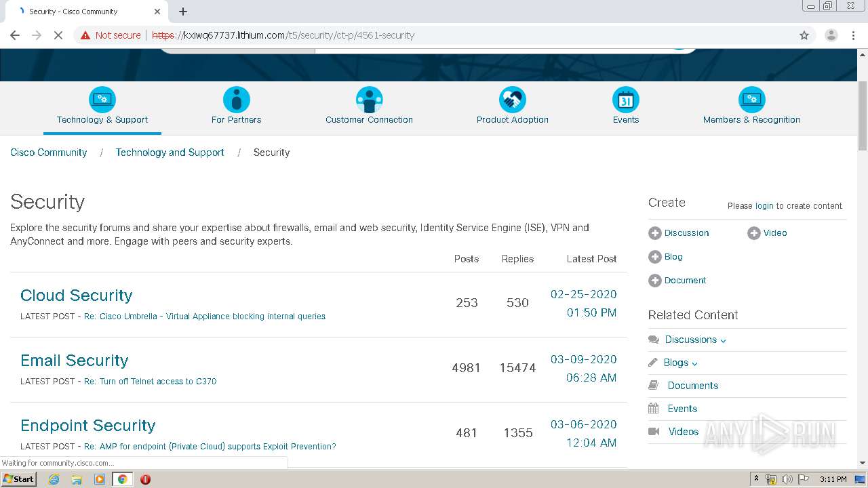Open Endpoint Security forum
This screenshot has height=488, width=868.
(x=88, y=426)
